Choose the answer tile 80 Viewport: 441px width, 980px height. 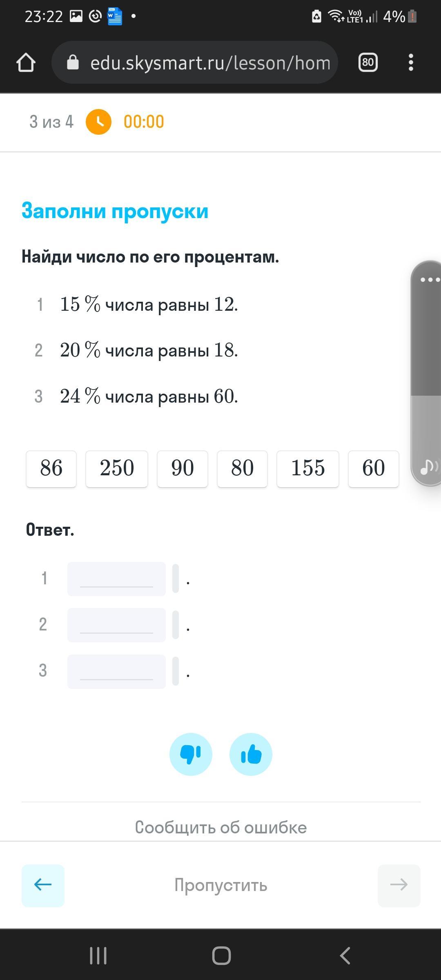coord(242,468)
